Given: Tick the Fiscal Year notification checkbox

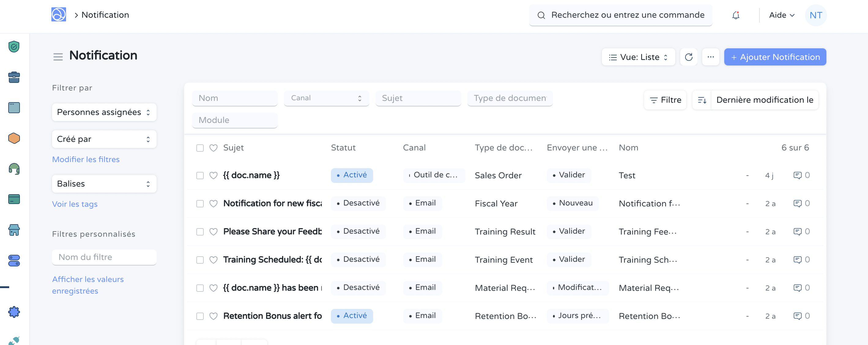Looking at the screenshot, I should click(200, 203).
